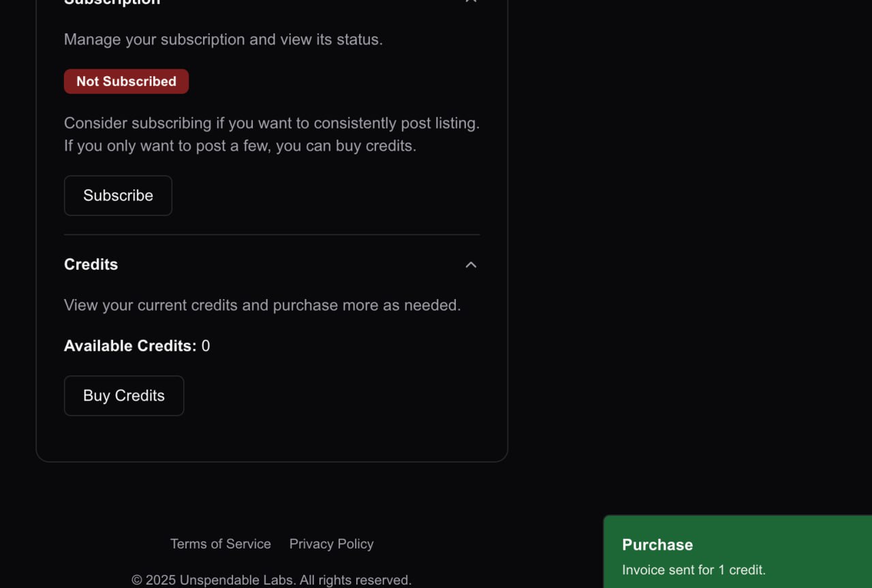This screenshot has height=588, width=872.
Task: Open the Privacy Policy link
Action: pos(331,544)
